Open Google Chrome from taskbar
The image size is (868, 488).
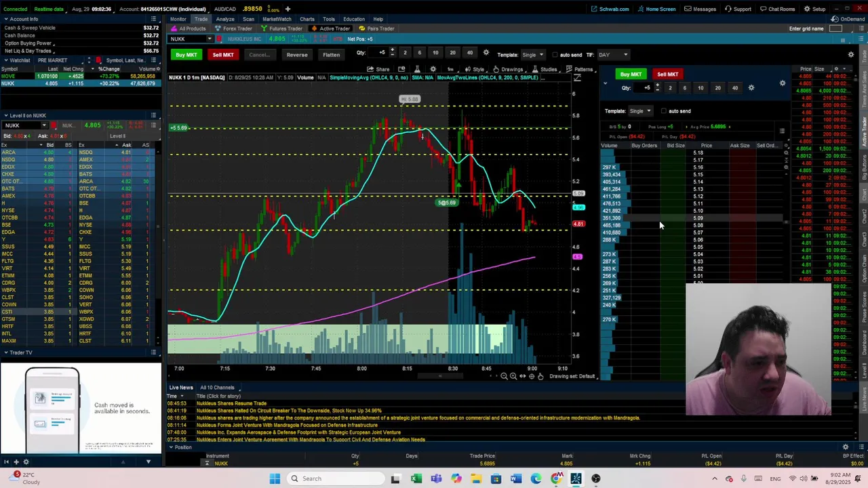(556, 479)
